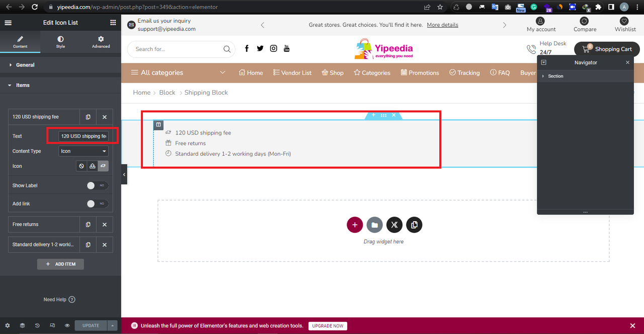Screen dimensions: 644x334
Task: Open the icon library picker
Action: pyautogui.click(x=103, y=166)
